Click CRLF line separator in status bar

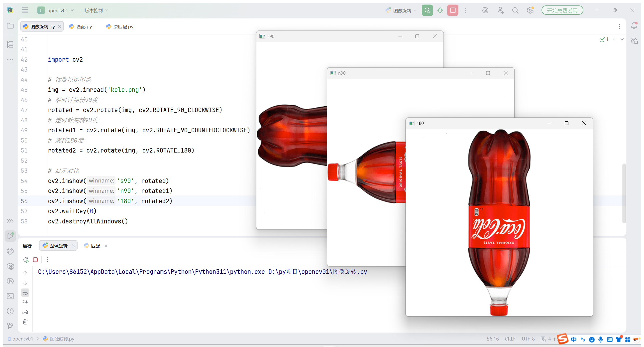point(510,339)
